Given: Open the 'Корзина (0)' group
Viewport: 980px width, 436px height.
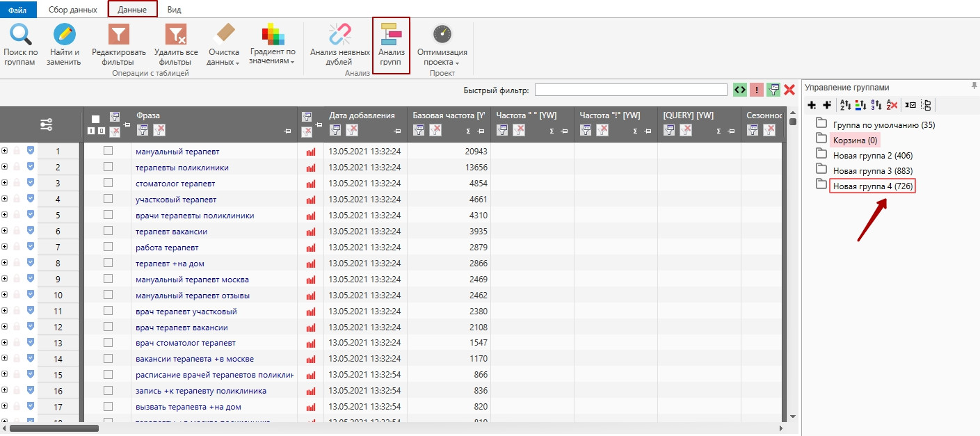Looking at the screenshot, I should [855, 140].
